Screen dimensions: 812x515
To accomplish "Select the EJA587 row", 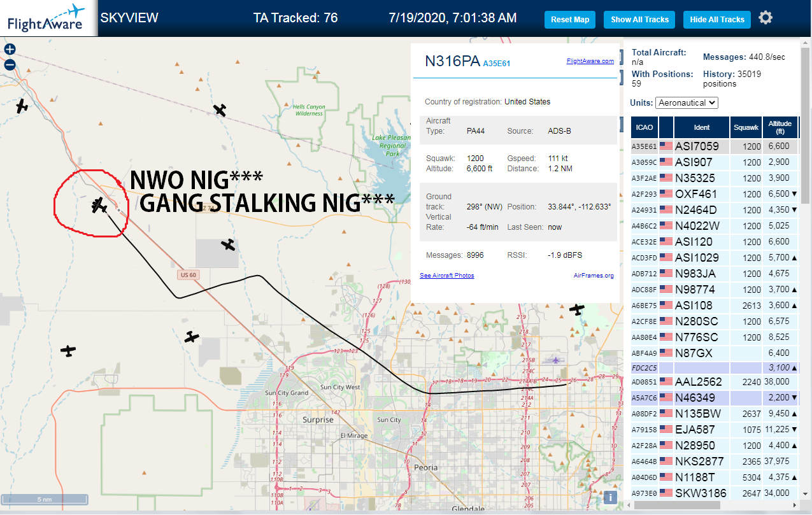I will [715, 430].
